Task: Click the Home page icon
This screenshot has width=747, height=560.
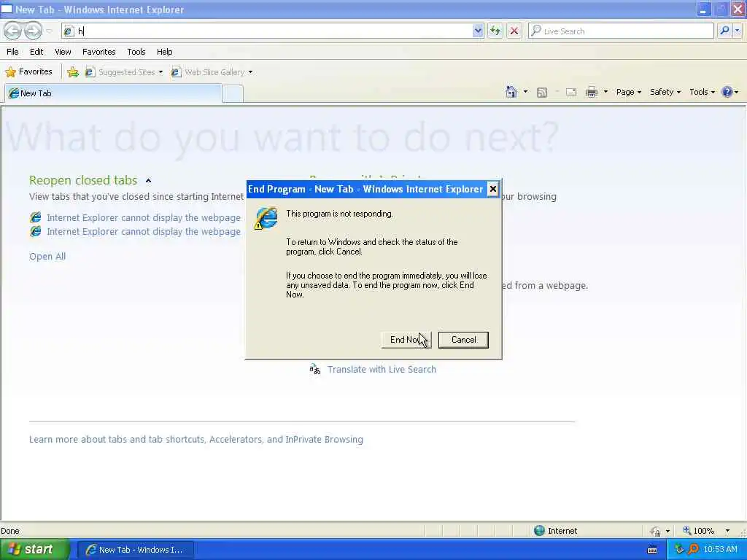Action: pyautogui.click(x=511, y=92)
